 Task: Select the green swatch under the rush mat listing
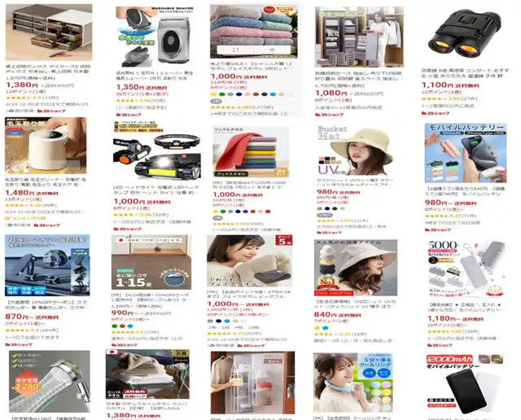coord(115,326)
